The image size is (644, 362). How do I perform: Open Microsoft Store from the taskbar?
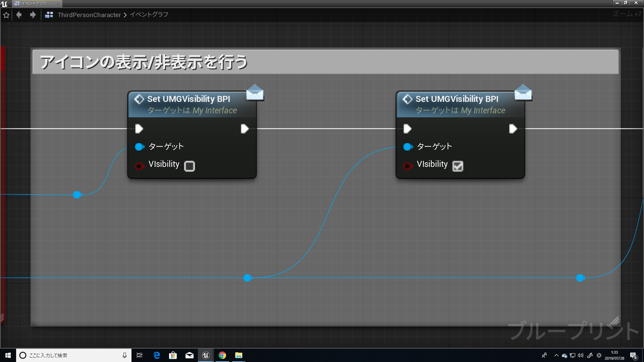[173, 355]
